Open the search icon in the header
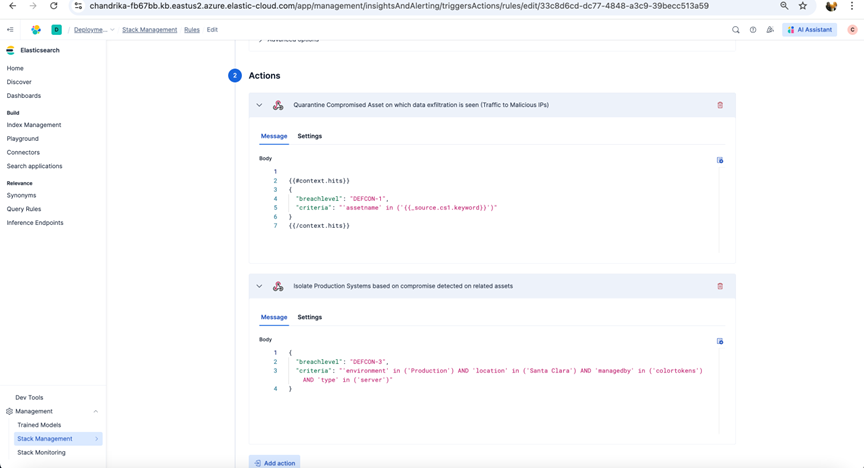This screenshot has width=864, height=468. 736,30
